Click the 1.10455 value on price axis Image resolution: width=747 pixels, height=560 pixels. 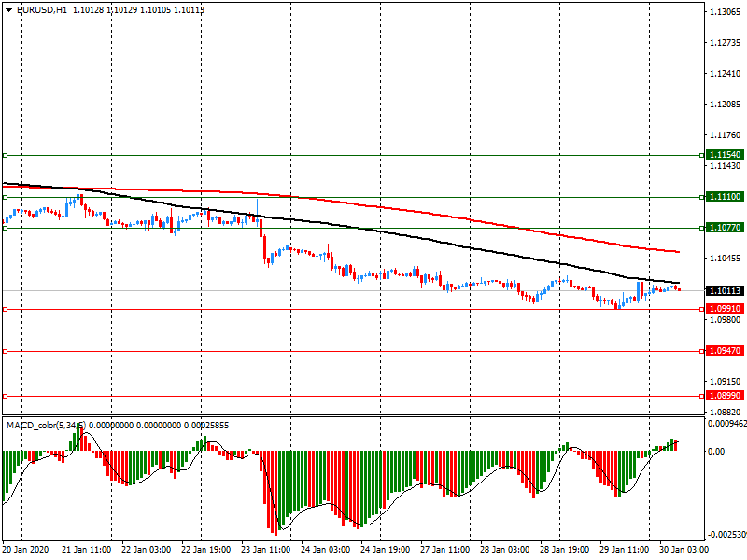726,259
